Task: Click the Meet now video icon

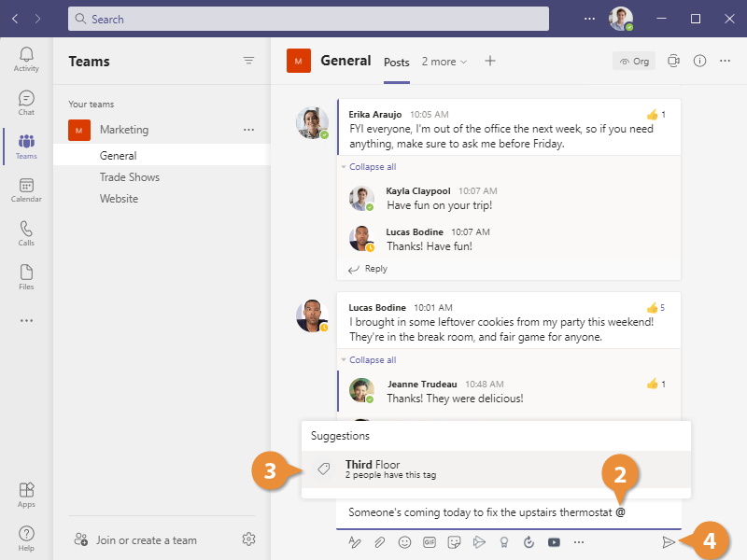Action: pos(673,62)
